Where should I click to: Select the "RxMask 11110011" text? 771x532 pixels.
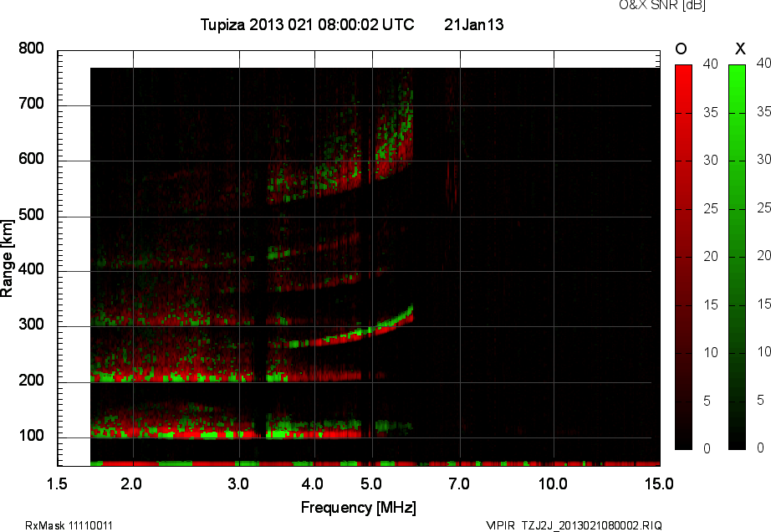pos(69,525)
